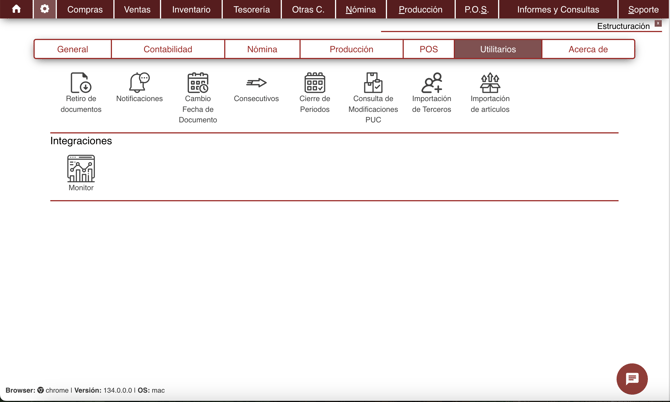
Task: Open Consulta de Modificaciones PUC icon
Action: pos(373,82)
